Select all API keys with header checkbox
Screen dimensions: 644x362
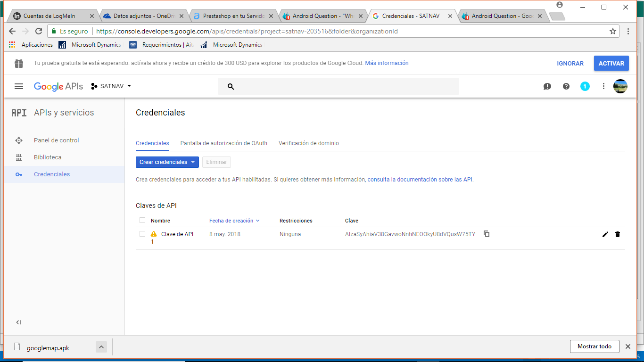point(142,220)
